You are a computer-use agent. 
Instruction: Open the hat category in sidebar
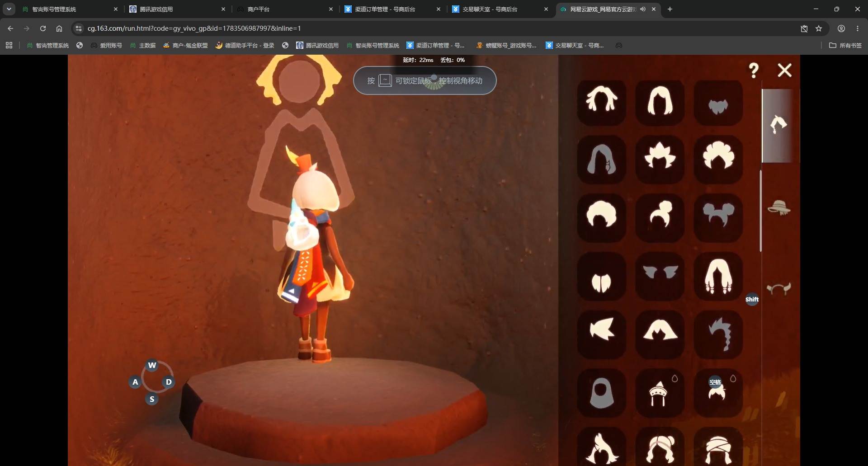tap(779, 207)
